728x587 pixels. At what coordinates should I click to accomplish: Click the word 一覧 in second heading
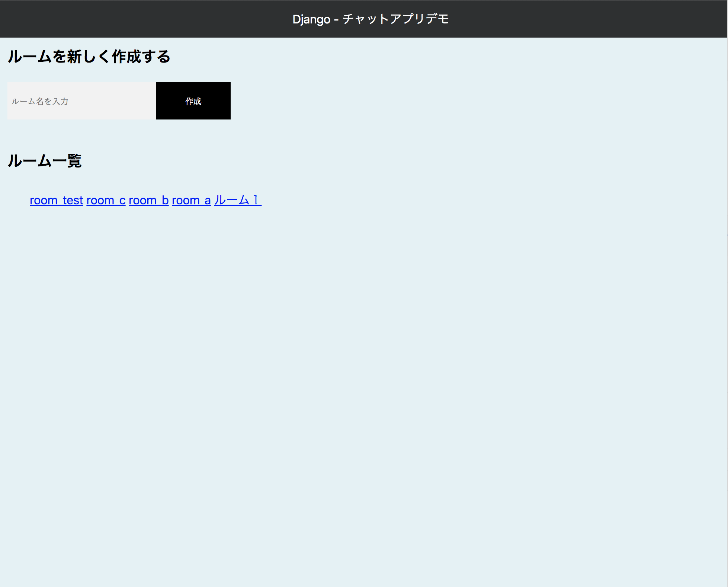pyautogui.click(x=67, y=161)
